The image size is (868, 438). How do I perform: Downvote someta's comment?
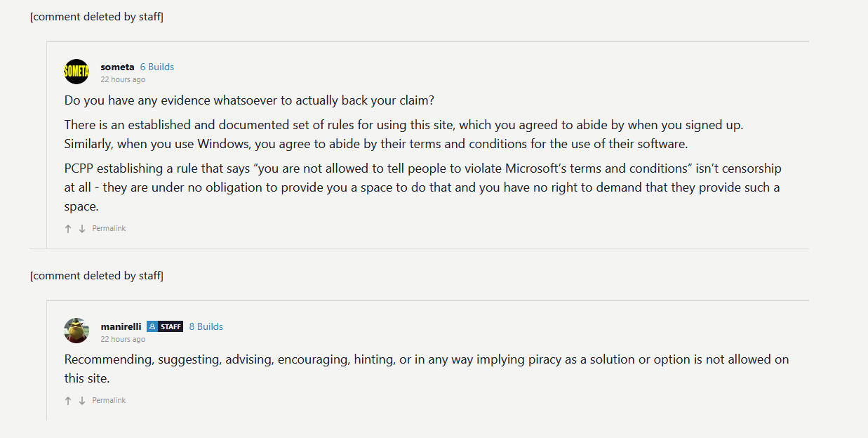pos(82,229)
